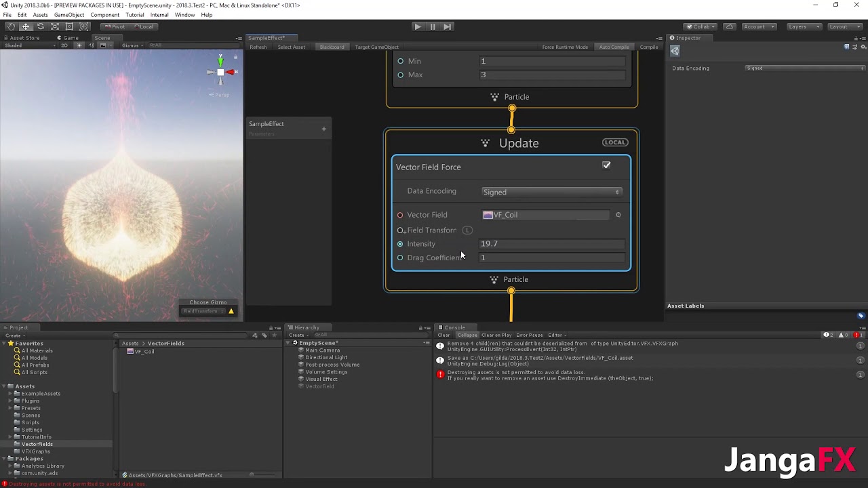The height and width of the screenshot is (488, 868).
Task: Open the Shaded draw mode dropdown
Action: click(29, 45)
